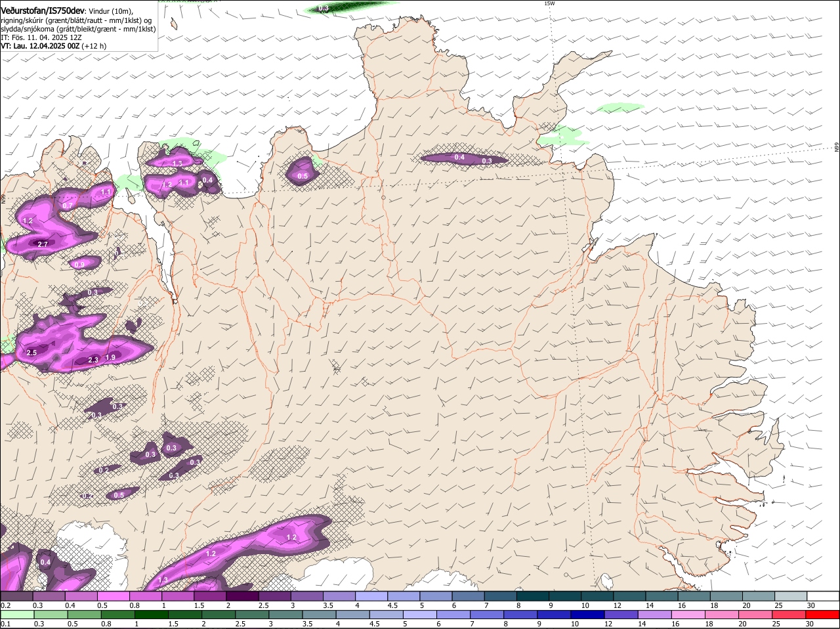Click the '(+12 h)' forecast offset text

point(94,46)
